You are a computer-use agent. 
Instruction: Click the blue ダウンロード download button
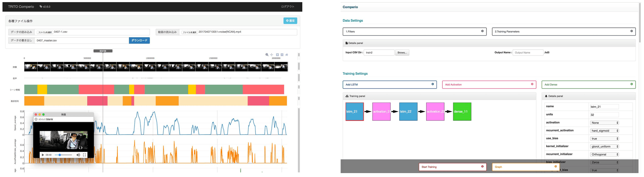pos(139,41)
